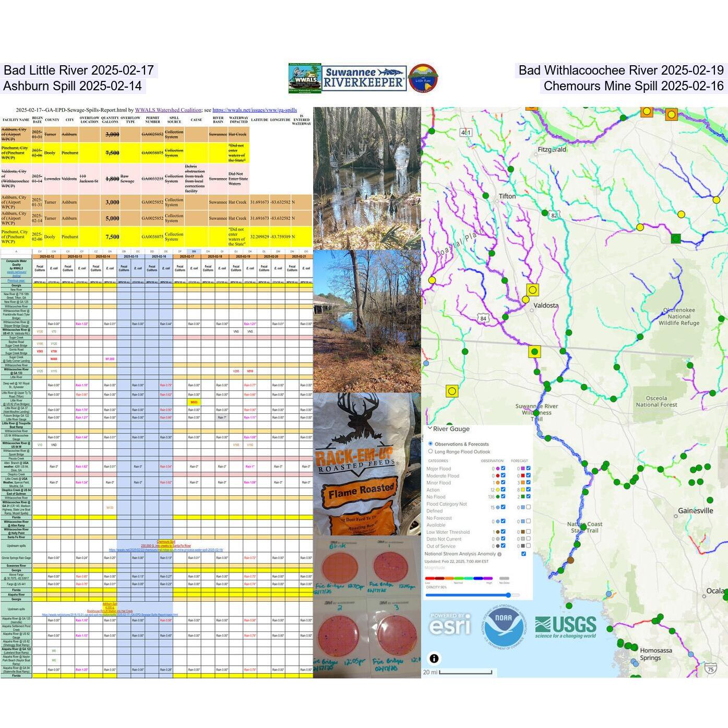This screenshot has height=728, width=728.
Task: Click the esri logo on the map
Action: click(x=450, y=624)
